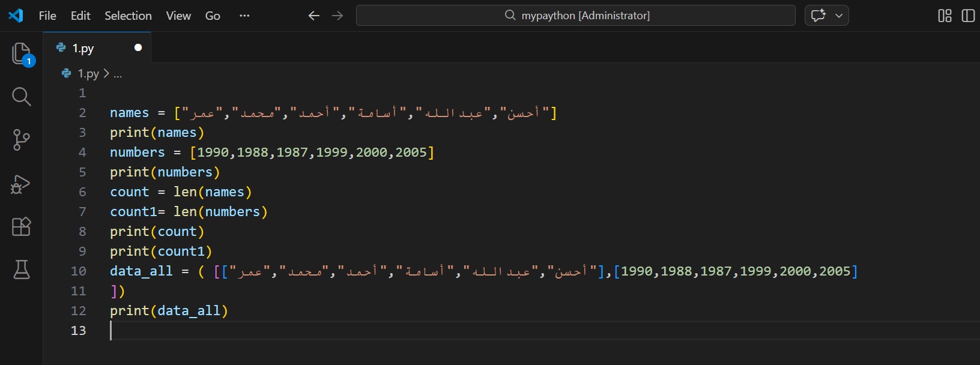Image resolution: width=980 pixels, height=365 pixels.
Task: Go forward with the right arrow
Action: click(337, 16)
